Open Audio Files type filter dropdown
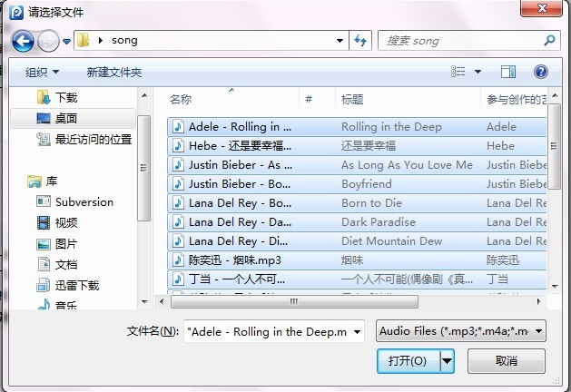The image size is (571, 392). point(461,331)
